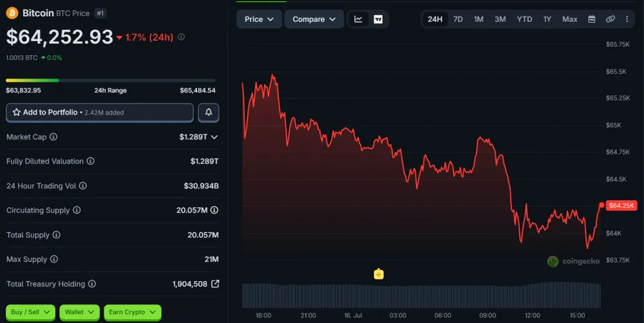
Task: Click the $63,832.95 range low value
Action: [23, 90]
